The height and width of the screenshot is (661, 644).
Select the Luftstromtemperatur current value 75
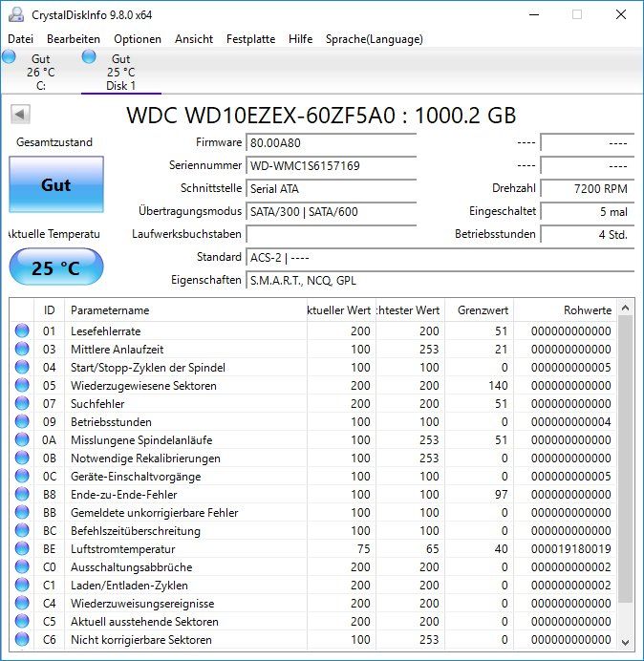pos(363,549)
